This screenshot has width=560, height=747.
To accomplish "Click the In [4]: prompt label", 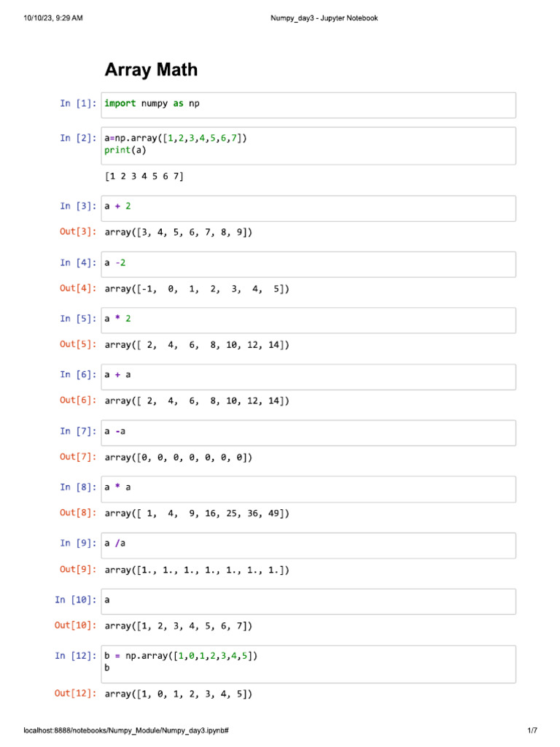I will pyautogui.click(x=78, y=263).
